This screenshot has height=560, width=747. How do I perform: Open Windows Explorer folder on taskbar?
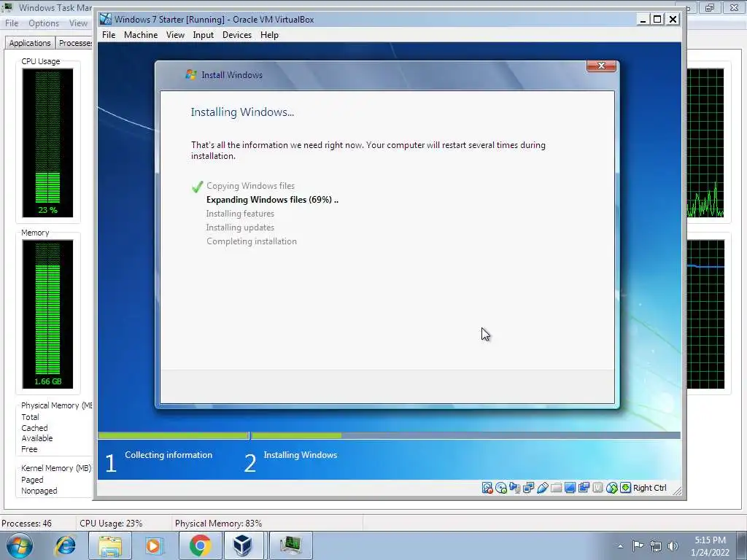110,545
